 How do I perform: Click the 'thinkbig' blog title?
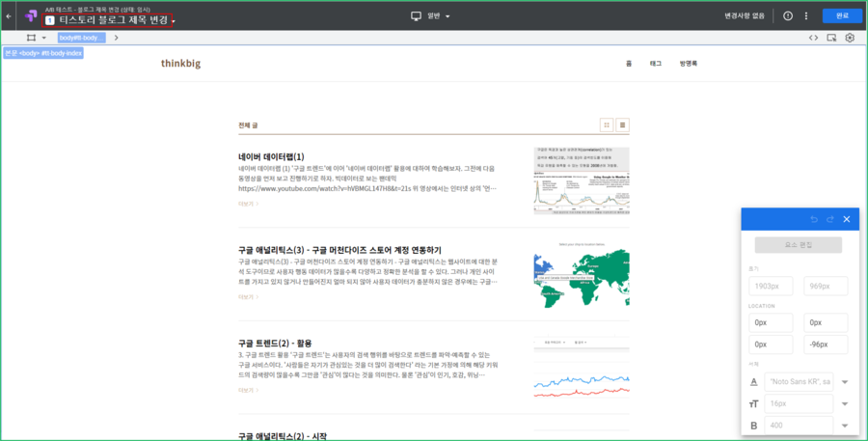180,63
